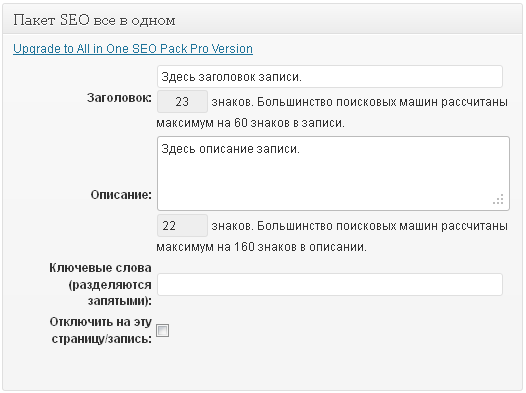Click the Описание: label
526x393 pixels.
click(121, 195)
